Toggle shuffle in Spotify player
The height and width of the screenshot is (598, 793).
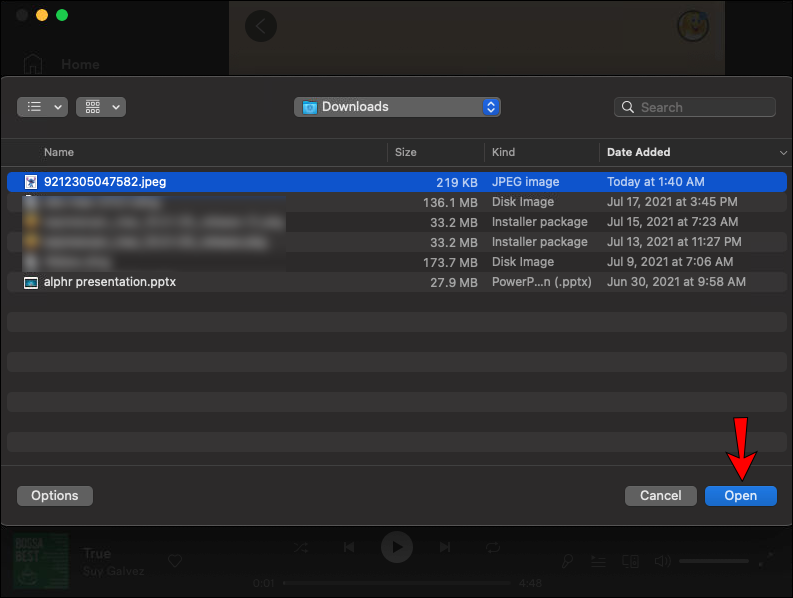pyautogui.click(x=301, y=547)
